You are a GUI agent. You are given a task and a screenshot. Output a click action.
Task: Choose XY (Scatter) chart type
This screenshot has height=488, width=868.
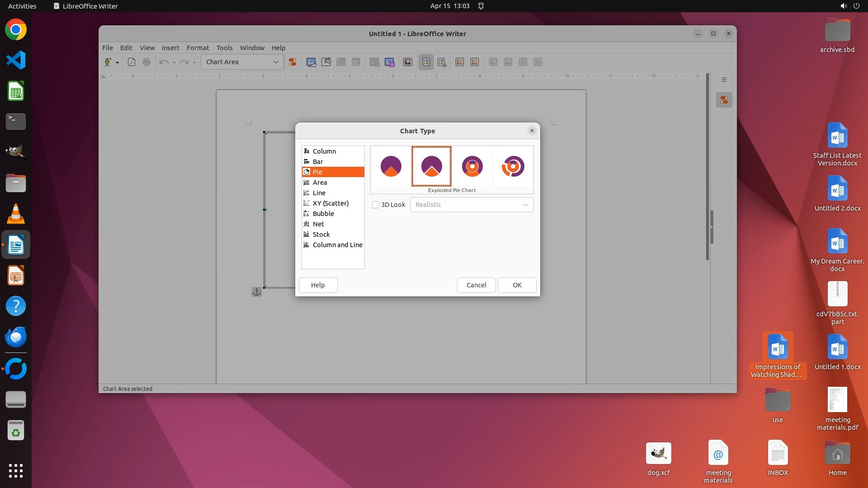point(330,203)
